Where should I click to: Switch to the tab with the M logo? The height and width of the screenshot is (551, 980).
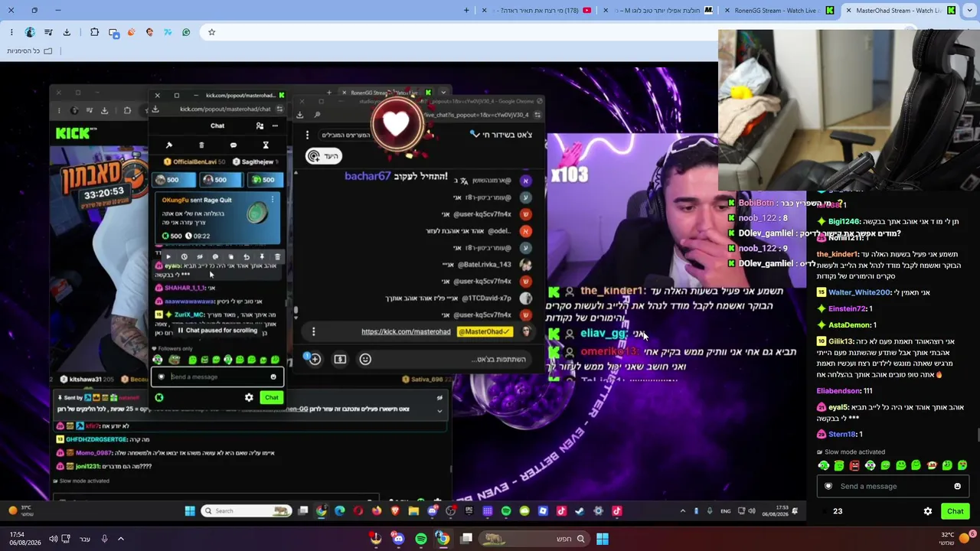(659, 10)
